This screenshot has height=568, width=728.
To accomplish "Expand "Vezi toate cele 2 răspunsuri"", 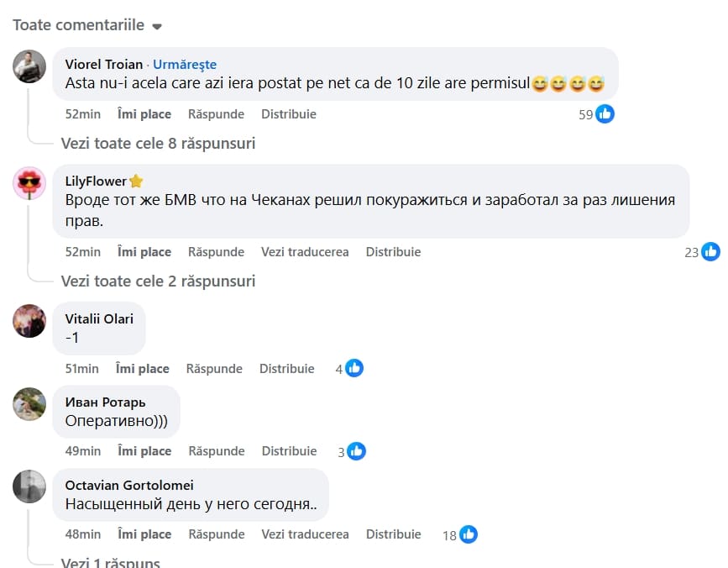I will click(158, 281).
